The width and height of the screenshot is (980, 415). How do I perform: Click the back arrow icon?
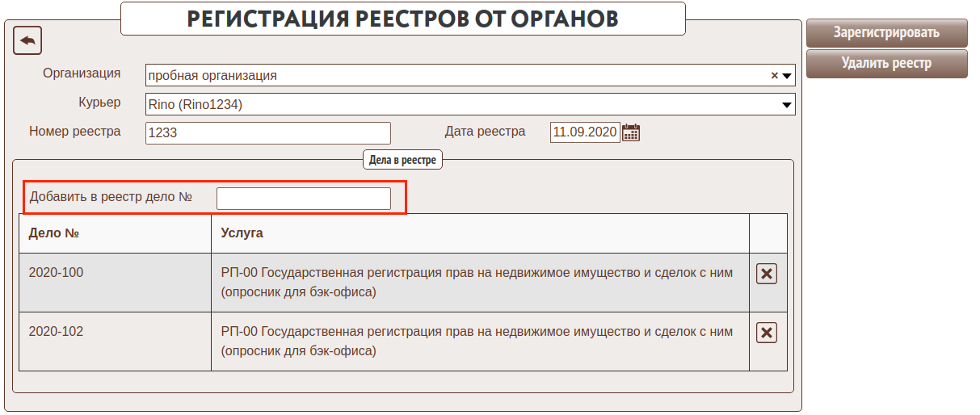coord(27,40)
